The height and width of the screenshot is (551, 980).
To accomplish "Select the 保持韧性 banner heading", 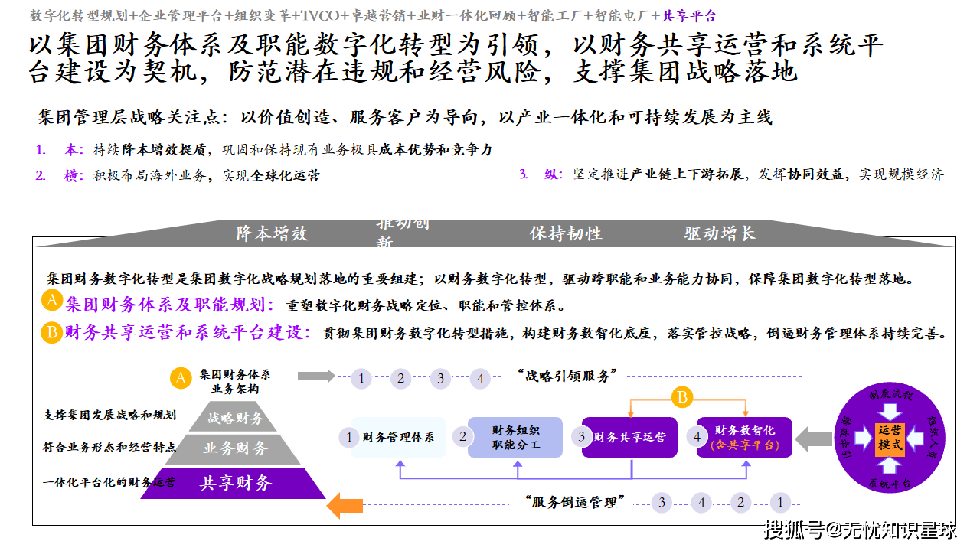I will tap(566, 233).
